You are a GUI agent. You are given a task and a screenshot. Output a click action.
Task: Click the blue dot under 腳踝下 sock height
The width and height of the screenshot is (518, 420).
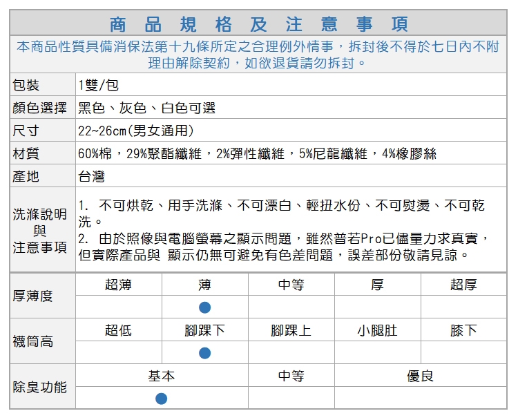tap(205, 353)
